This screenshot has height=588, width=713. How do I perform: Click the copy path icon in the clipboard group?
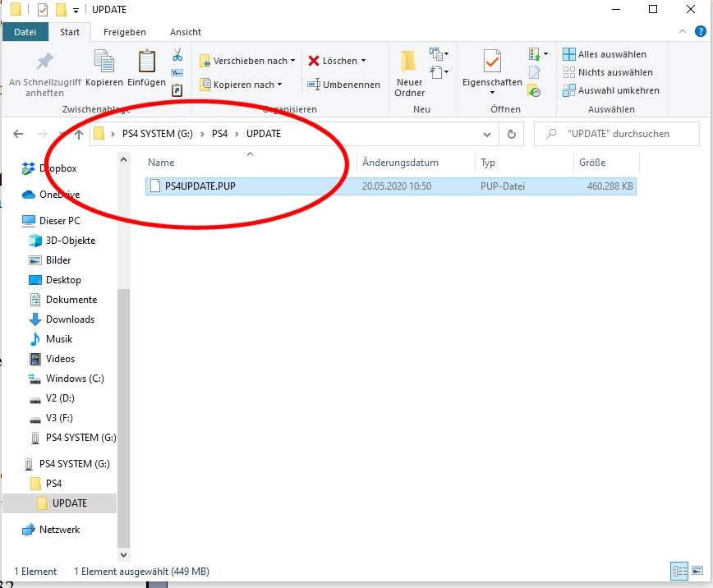click(177, 73)
